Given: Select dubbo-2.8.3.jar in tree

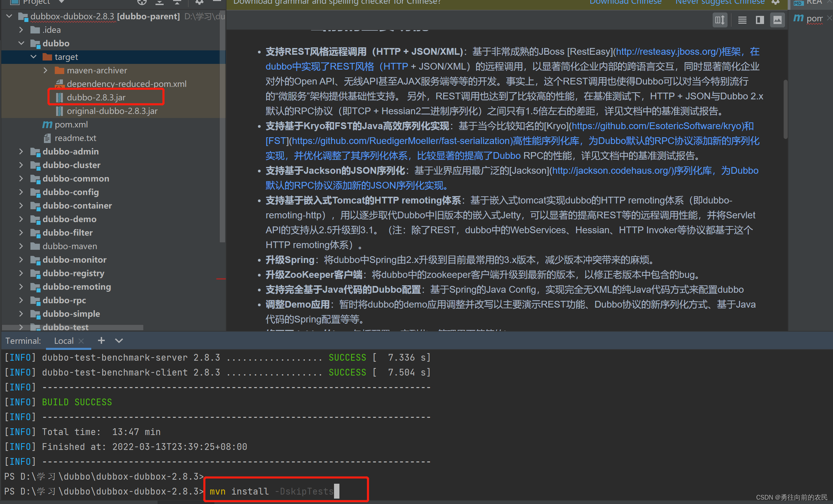Looking at the screenshot, I should [96, 97].
